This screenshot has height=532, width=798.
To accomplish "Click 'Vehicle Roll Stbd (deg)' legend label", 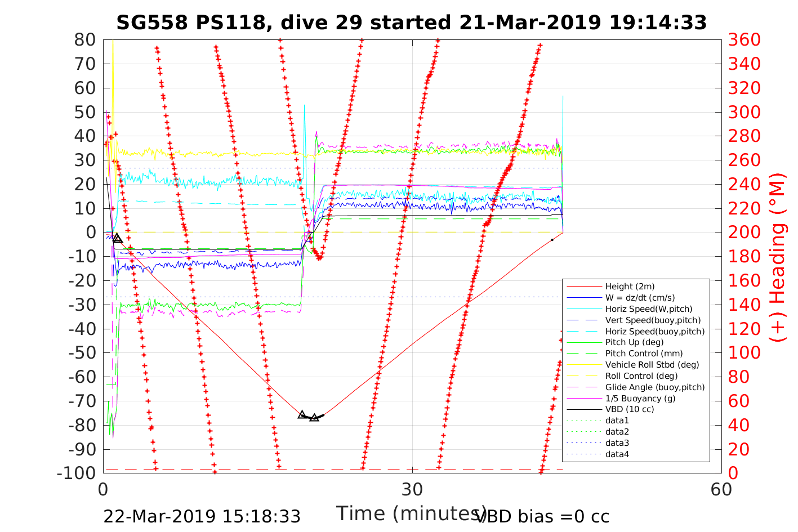I will click(x=652, y=365).
